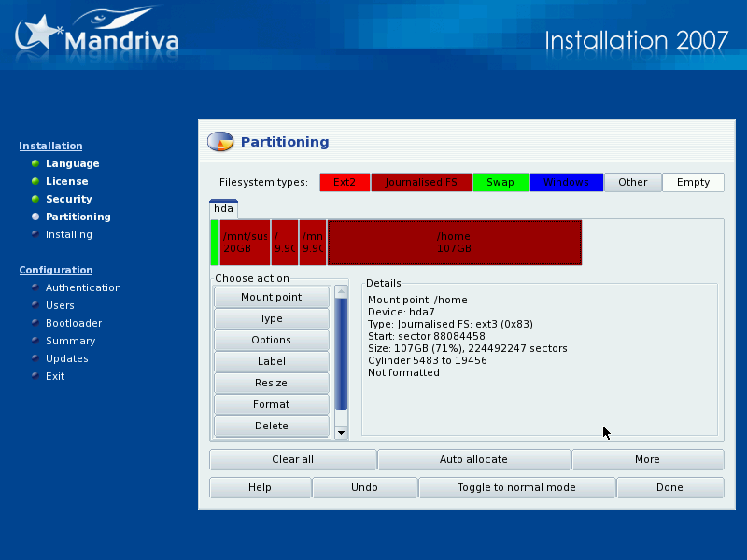Open the More options button
Image resolution: width=747 pixels, height=560 pixels.
pyautogui.click(x=647, y=459)
